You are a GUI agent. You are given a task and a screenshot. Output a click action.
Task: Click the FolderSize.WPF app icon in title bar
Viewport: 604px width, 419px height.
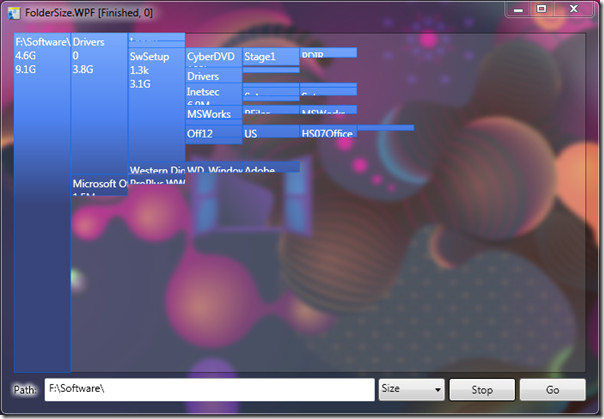coord(14,13)
